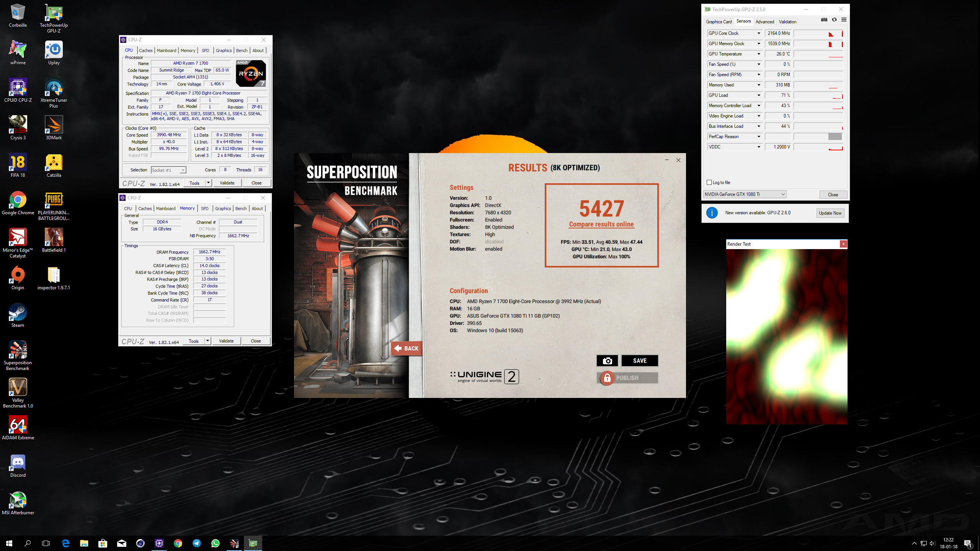Open GPU-Z hamburger menu icon

click(x=844, y=20)
